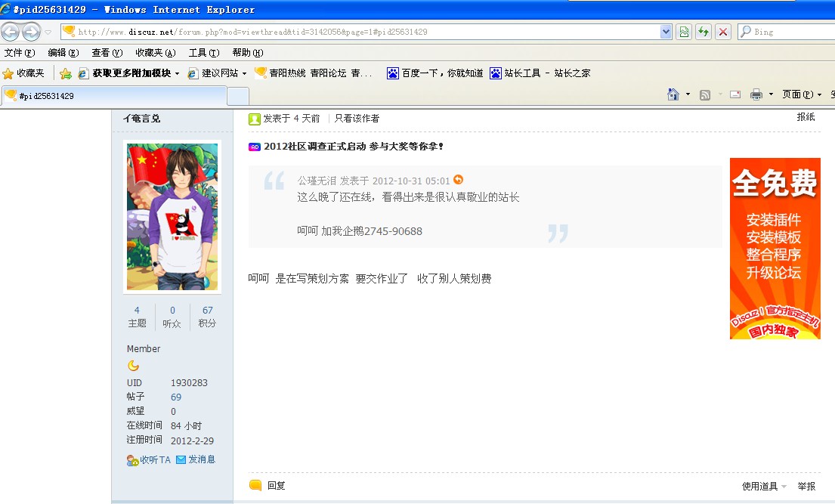Click the 主题 count of 4
Image resolution: width=835 pixels, height=504 pixels.
tap(137, 310)
